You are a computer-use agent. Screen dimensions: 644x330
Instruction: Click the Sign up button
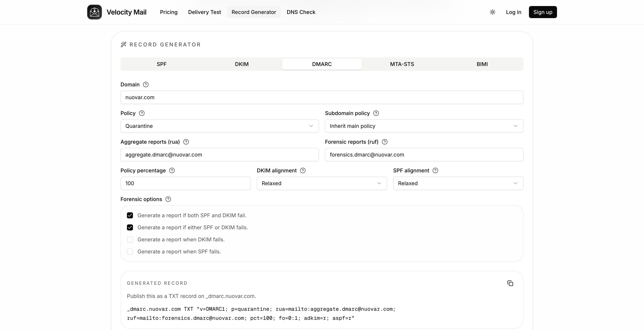coord(543,12)
